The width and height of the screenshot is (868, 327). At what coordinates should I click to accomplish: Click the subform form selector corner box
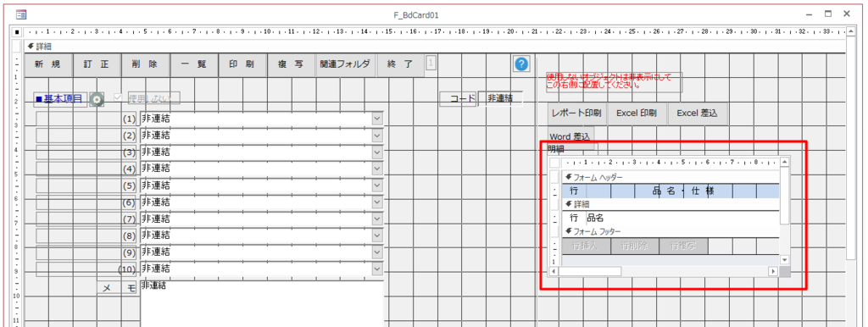(554, 163)
